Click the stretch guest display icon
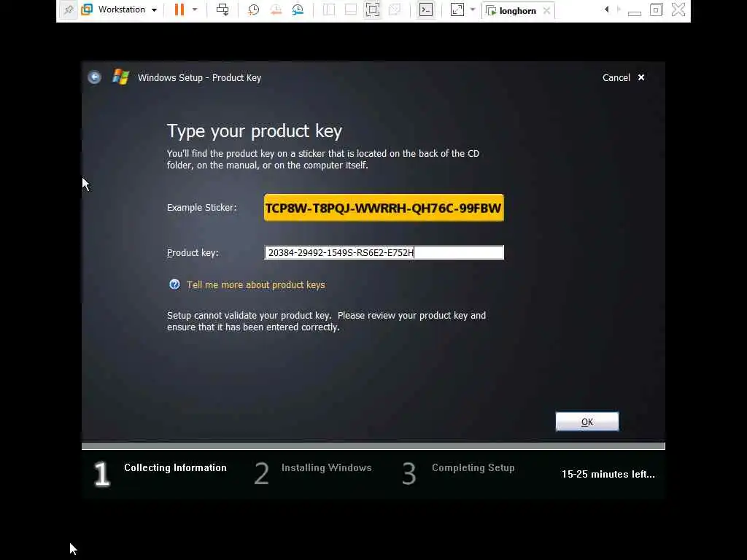The width and height of the screenshot is (747, 560). coord(457,9)
